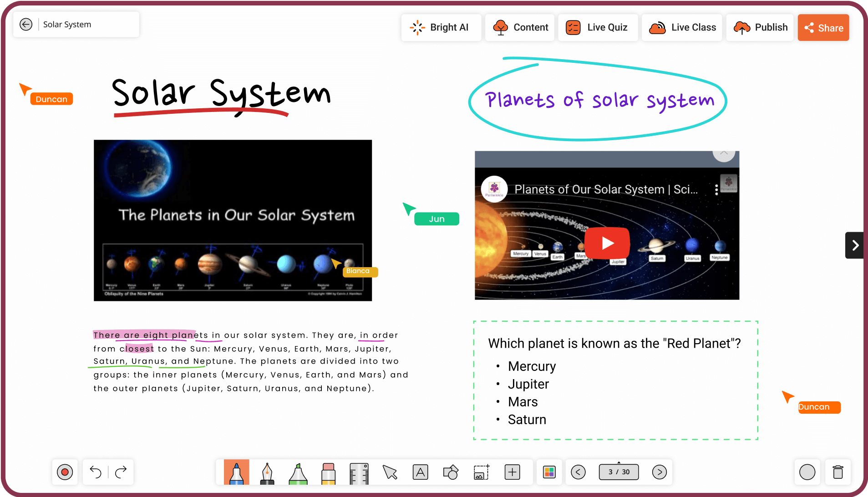Viewport: 868px width, 497px height.
Task: Expand the right side panel arrow
Action: tap(855, 245)
